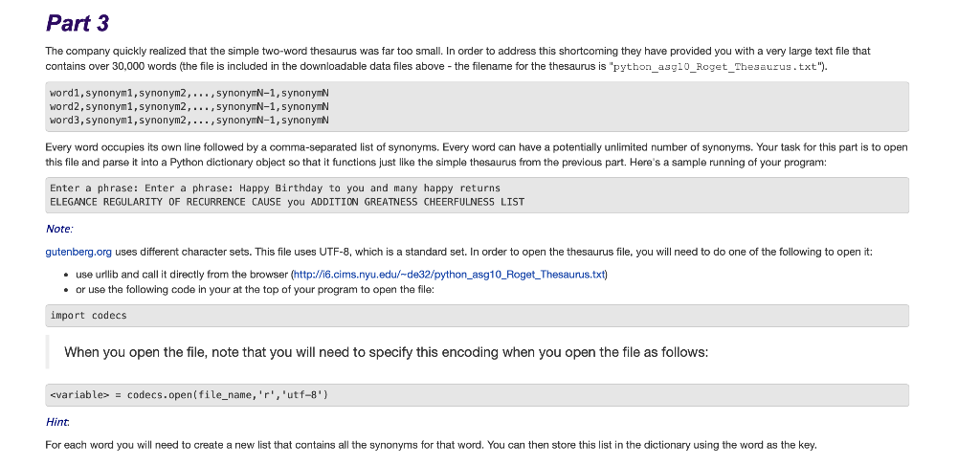
Task: Click the import codecs code block
Action: (477, 316)
